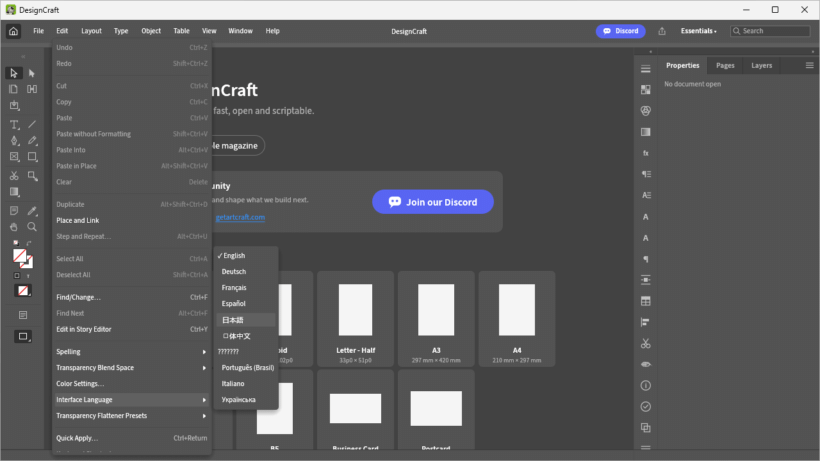Switch to the Pages tab
Viewport: 820px width, 461px height.
[x=725, y=65]
